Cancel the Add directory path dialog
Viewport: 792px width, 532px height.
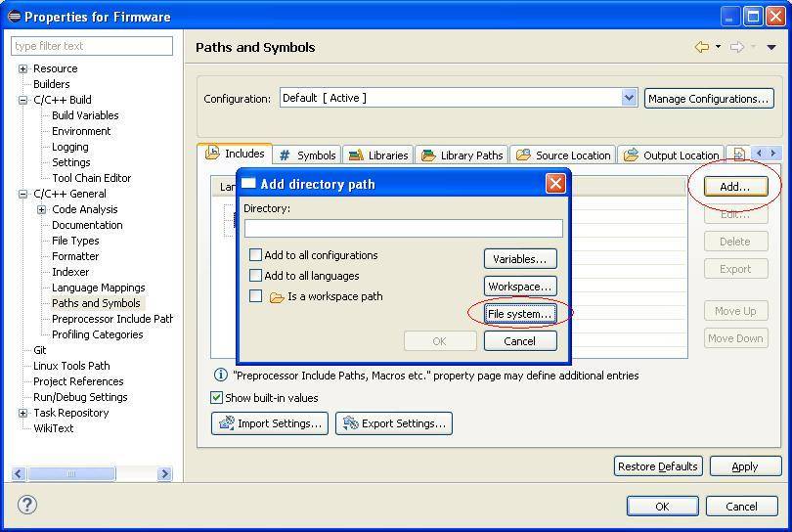520,341
